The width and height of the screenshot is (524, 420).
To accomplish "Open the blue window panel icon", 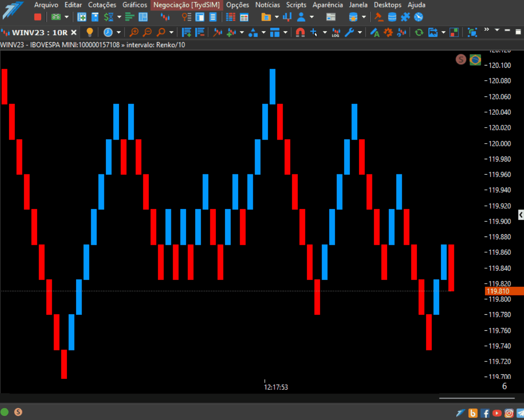I will click(x=200, y=16).
